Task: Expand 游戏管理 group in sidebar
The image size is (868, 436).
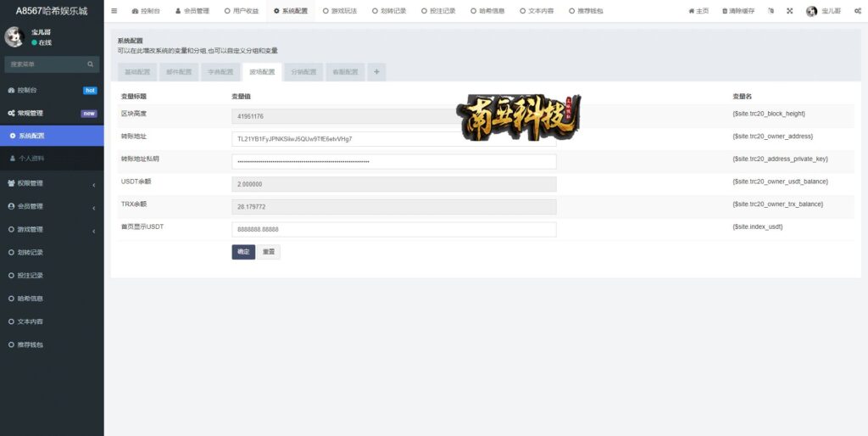Action: pyautogui.click(x=52, y=229)
